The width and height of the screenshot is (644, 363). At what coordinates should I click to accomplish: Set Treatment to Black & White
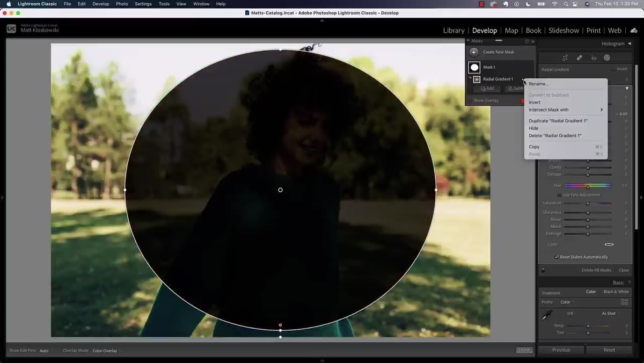click(x=616, y=292)
